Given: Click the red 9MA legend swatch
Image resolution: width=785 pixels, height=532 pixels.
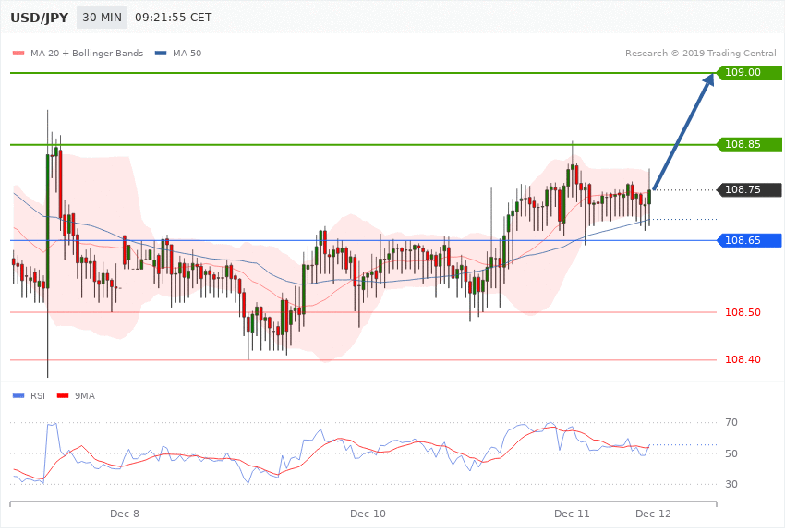Looking at the screenshot, I should [x=63, y=396].
